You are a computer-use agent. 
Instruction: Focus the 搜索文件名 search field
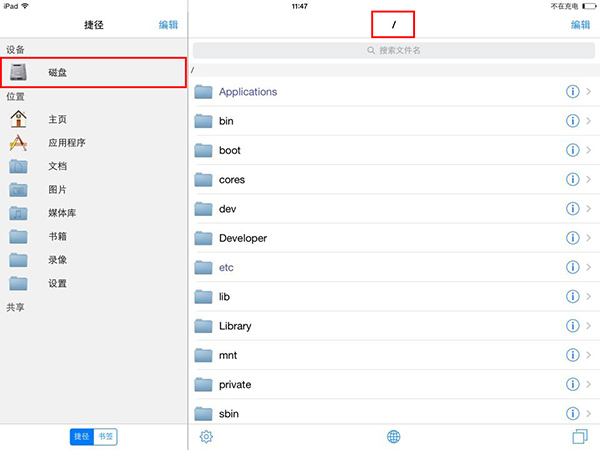[x=394, y=50]
